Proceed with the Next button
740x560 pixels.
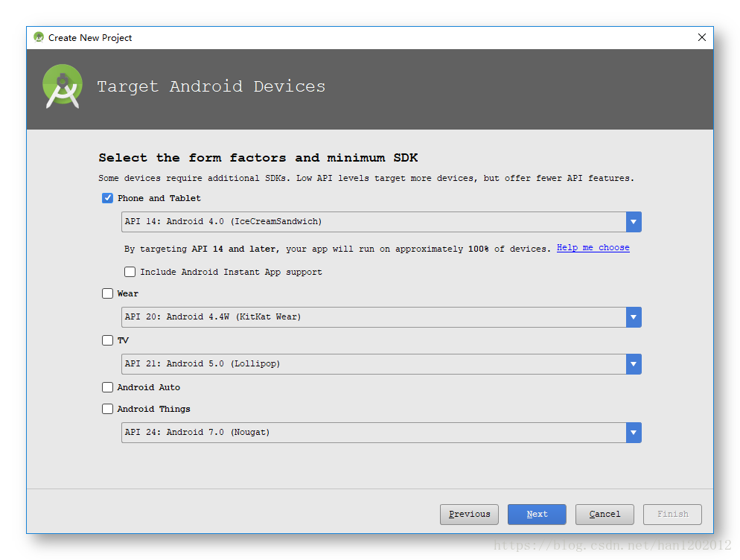click(537, 514)
